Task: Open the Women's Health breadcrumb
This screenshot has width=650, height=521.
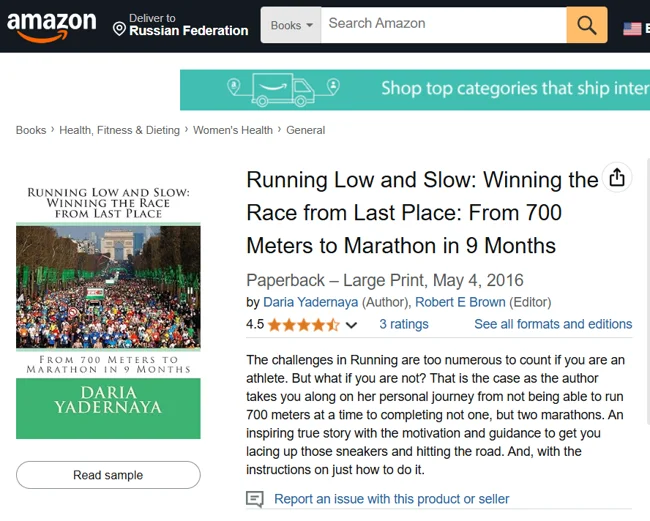Action: click(x=233, y=130)
